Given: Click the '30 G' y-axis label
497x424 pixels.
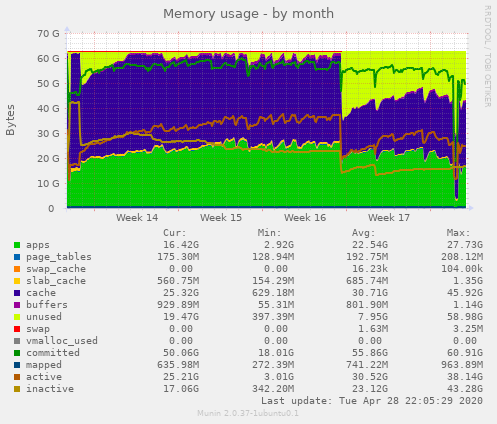Looking at the screenshot, I should click(48, 134).
